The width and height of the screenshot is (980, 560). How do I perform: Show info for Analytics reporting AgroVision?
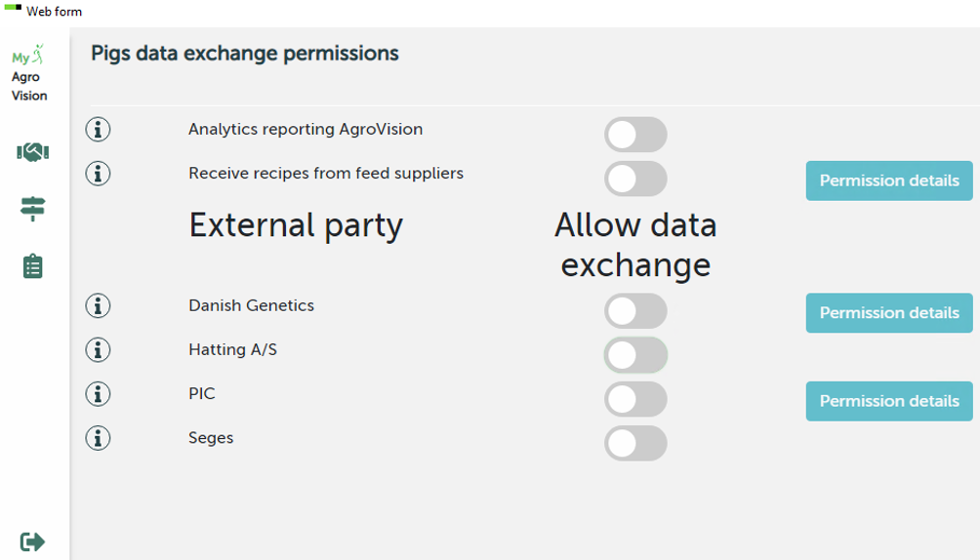[98, 130]
